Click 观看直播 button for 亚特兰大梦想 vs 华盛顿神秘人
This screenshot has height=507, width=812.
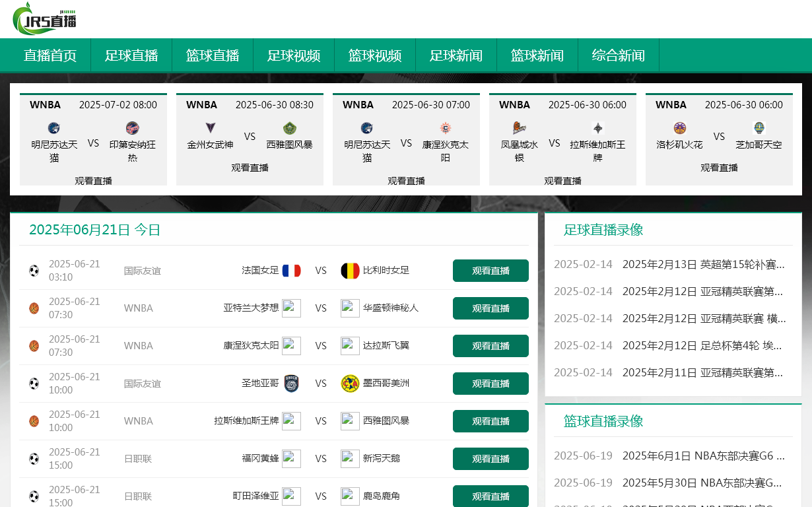[x=491, y=308]
